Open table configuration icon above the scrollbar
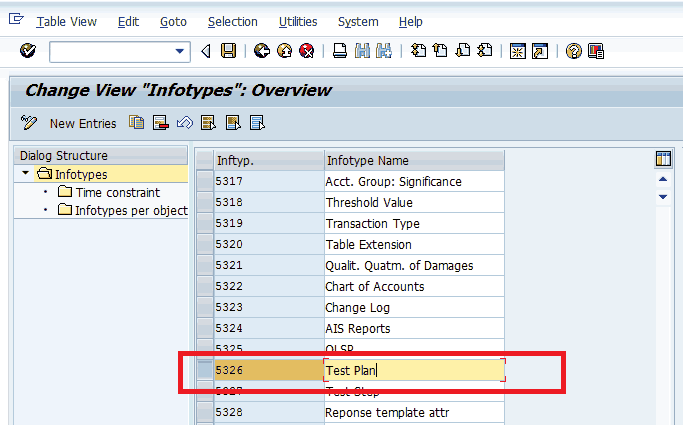The height and width of the screenshot is (425, 683). (x=662, y=160)
